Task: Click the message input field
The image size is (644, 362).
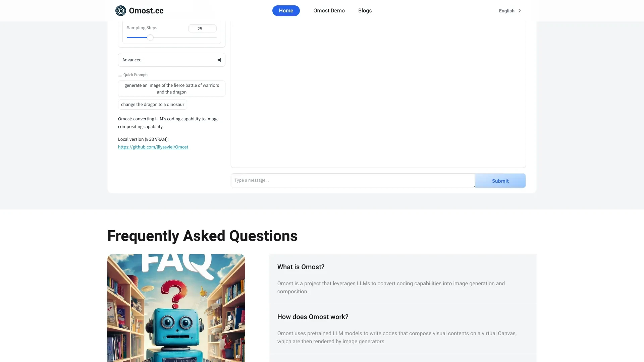Action: coord(353,180)
